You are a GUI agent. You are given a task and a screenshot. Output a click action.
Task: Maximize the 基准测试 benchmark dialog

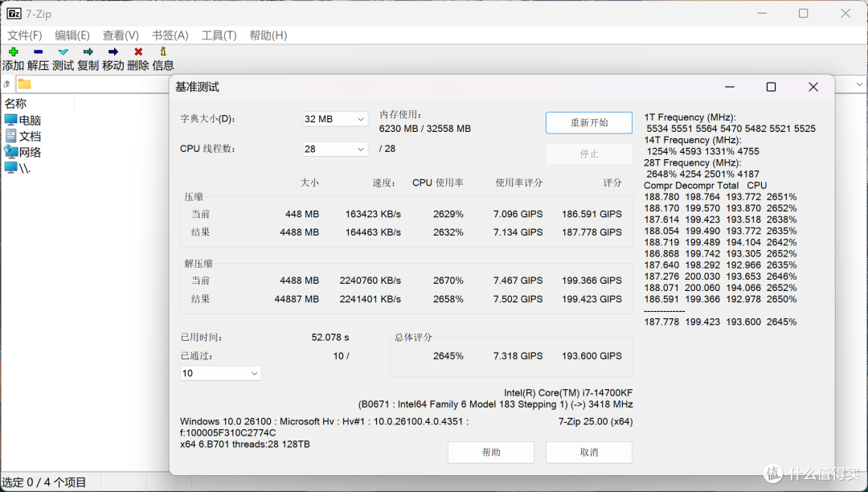[771, 87]
